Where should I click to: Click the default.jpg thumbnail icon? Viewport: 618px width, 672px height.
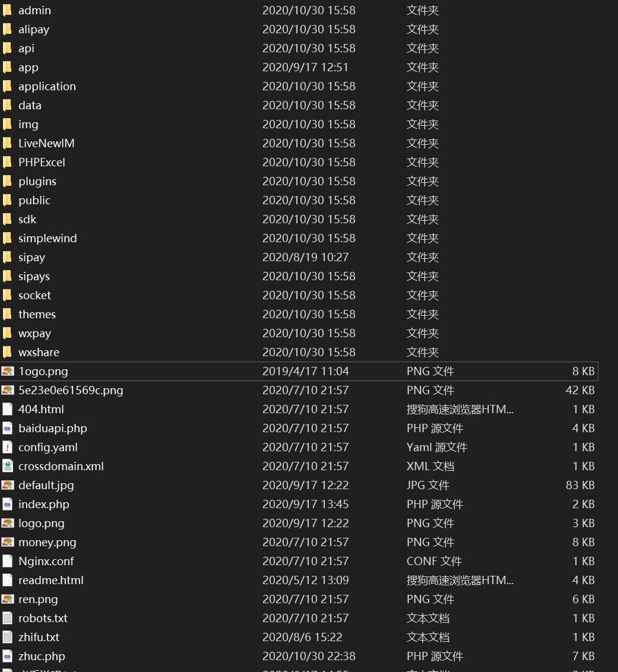pos(7,486)
